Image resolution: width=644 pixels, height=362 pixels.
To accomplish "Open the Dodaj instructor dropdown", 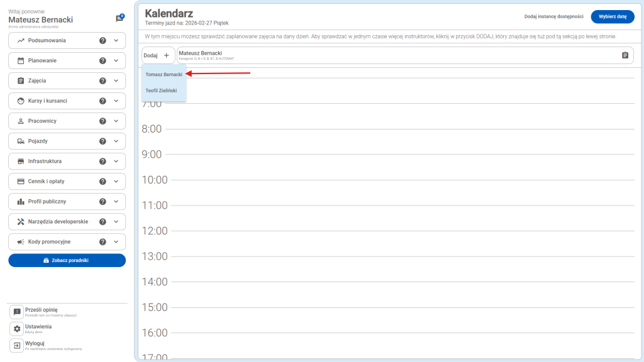I will (158, 55).
